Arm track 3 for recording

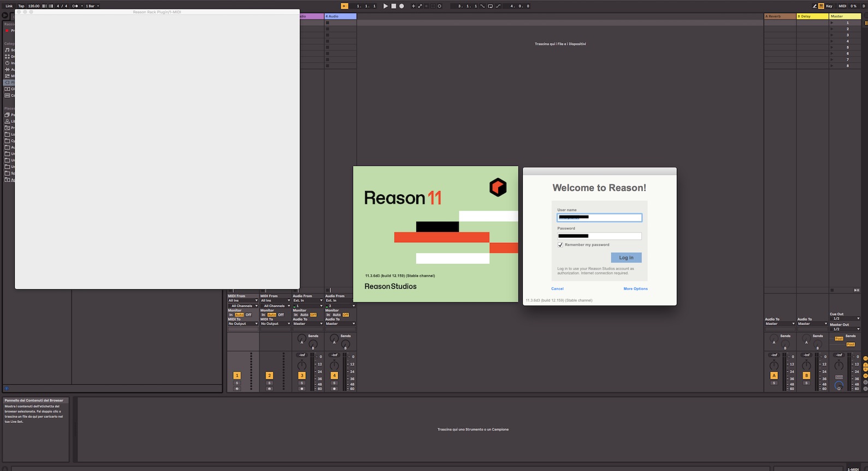click(x=302, y=389)
